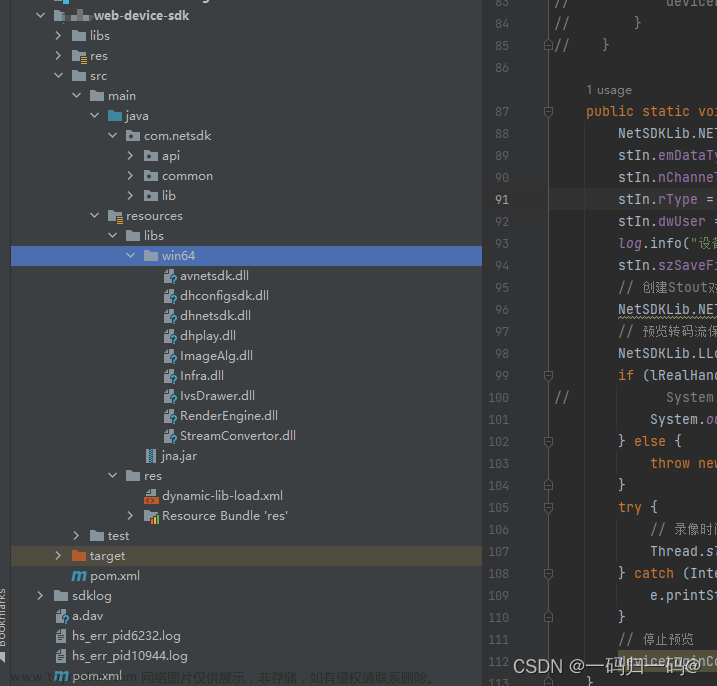This screenshot has width=717, height=686.
Task: Select RenderEngine.dll file icon
Action: tap(170, 416)
